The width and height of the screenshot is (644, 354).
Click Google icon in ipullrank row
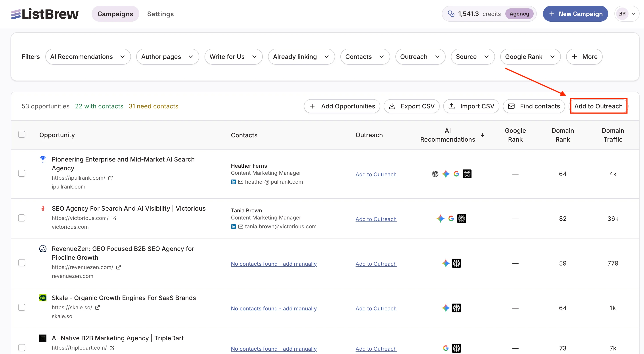(456, 174)
